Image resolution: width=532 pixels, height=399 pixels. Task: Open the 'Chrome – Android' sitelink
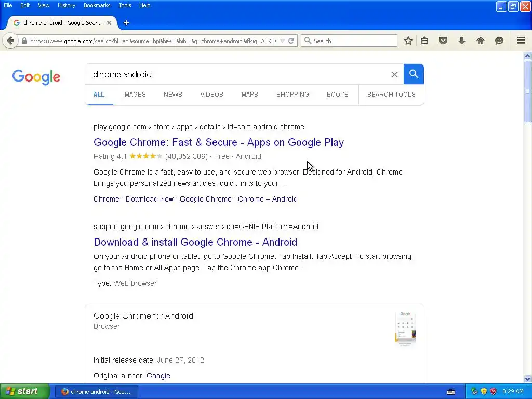pyautogui.click(x=268, y=199)
